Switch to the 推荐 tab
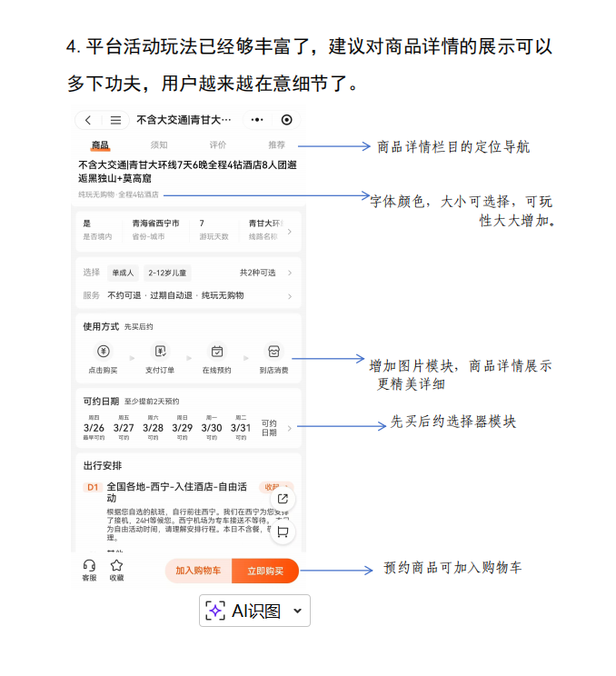The height and width of the screenshot is (676, 616). pyautogui.click(x=277, y=145)
